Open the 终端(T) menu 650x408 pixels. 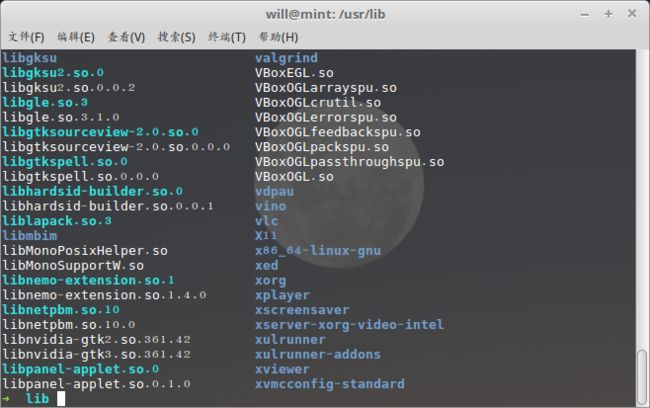227,37
